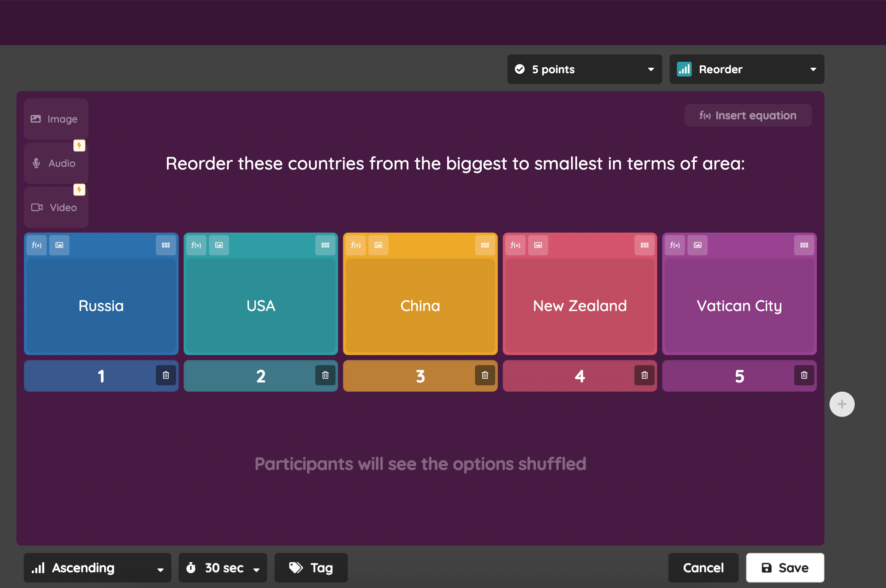886x588 pixels.
Task: Select the Image media option
Action: [55, 119]
